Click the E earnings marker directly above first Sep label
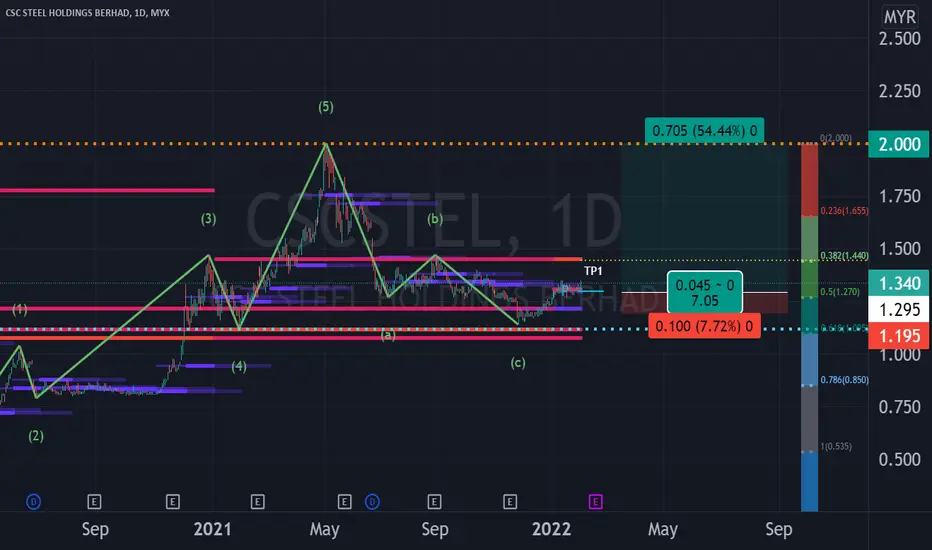Viewport: 932px width, 550px height. click(x=94, y=502)
